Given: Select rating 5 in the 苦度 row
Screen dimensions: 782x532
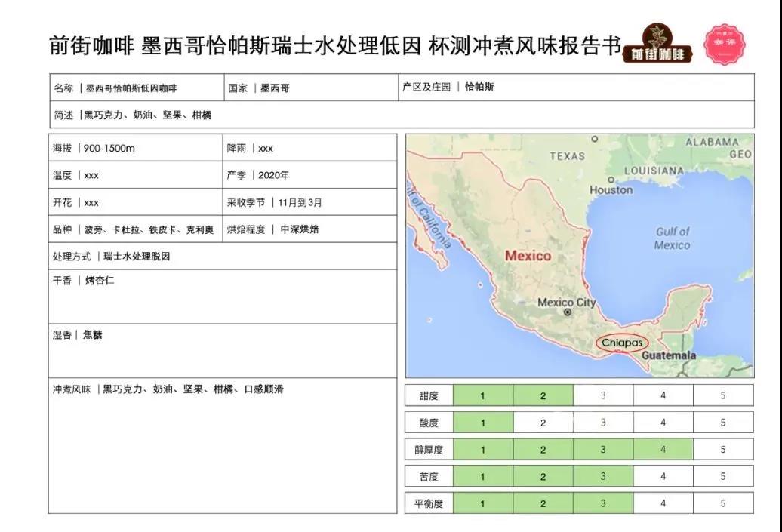Looking at the screenshot, I should click(722, 476).
